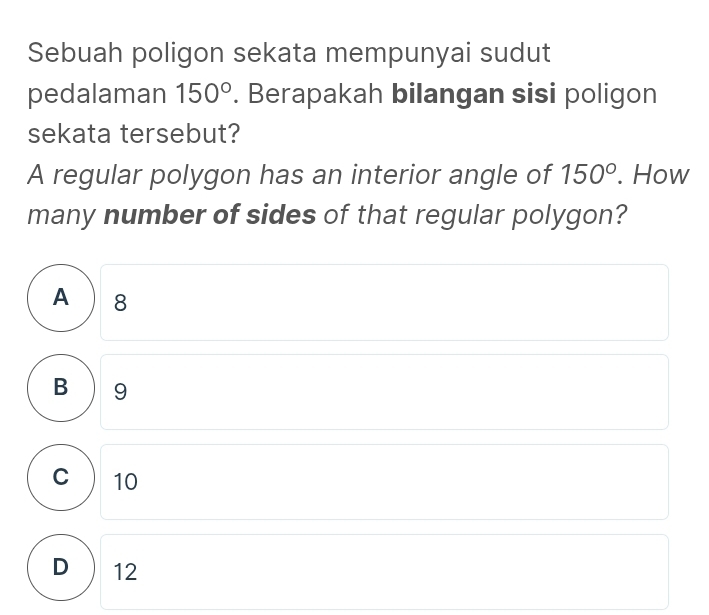Choose the answer box showing 12

point(384,572)
